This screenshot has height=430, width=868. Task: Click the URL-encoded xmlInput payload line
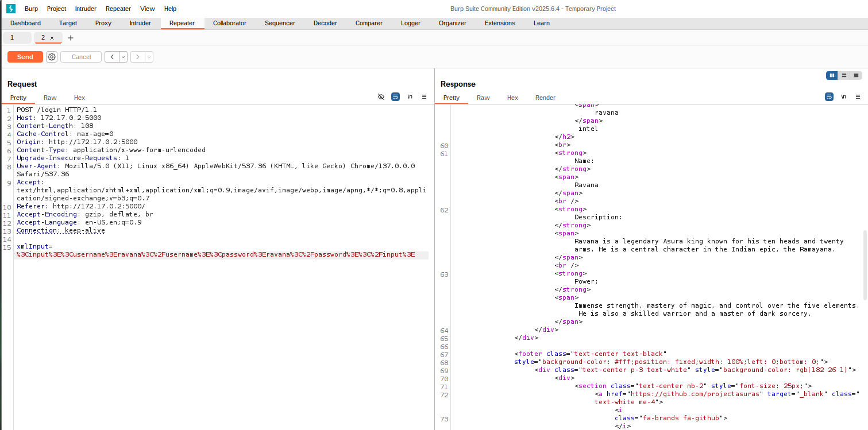point(215,254)
